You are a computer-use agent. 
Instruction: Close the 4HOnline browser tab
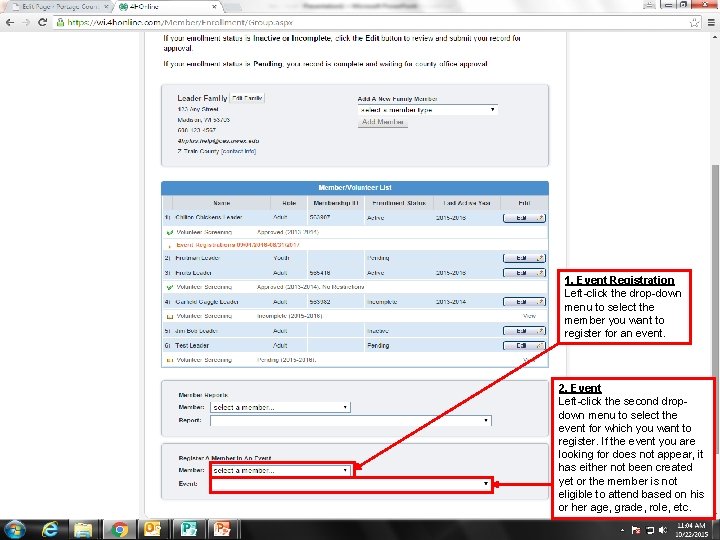[214, 7]
